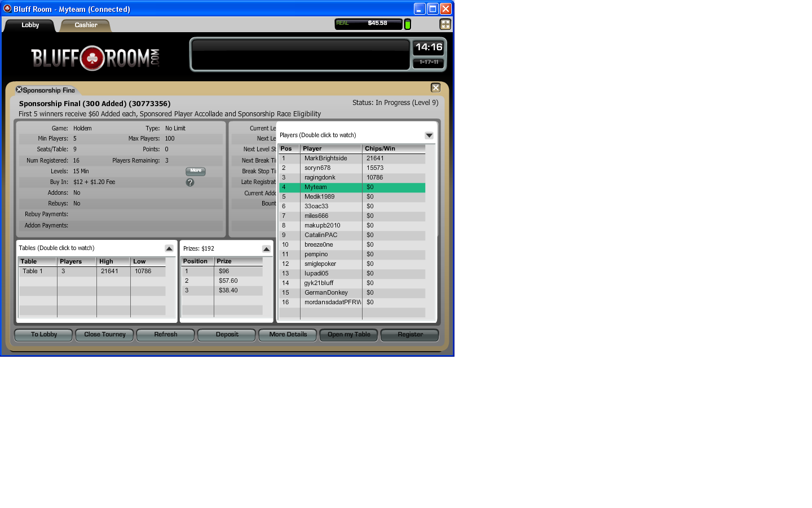Click the Open my Table button
The image size is (812, 508).
click(348, 335)
